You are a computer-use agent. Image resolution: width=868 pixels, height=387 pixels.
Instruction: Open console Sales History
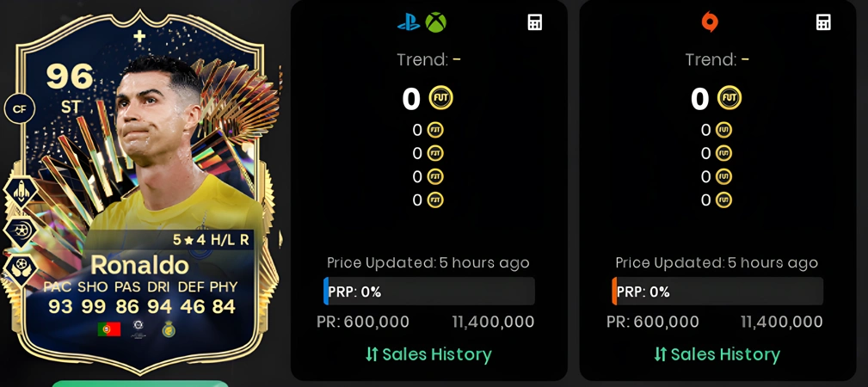(x=428, y=354)
